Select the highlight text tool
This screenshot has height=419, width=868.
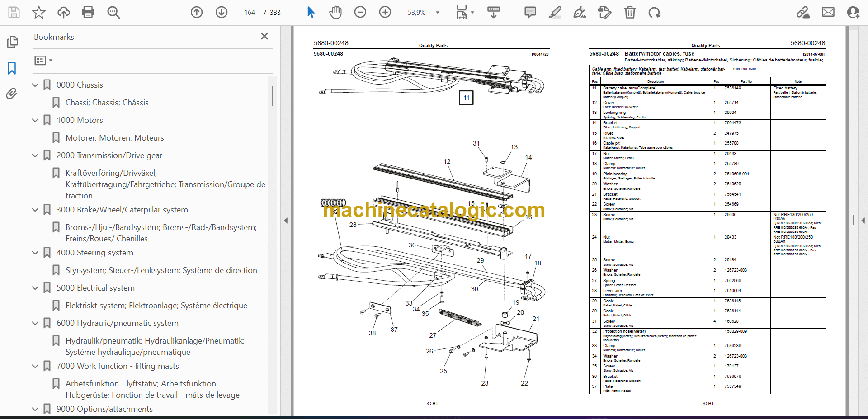point(555,12)
